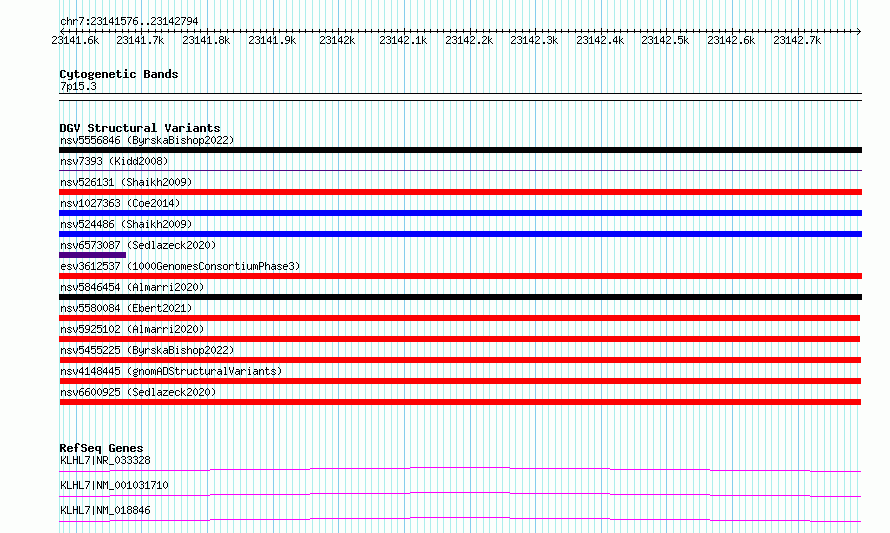This screenshot has height=533, width=890.
Task: Click the black bar for nsv5556846
Action: tap(460, 150)
